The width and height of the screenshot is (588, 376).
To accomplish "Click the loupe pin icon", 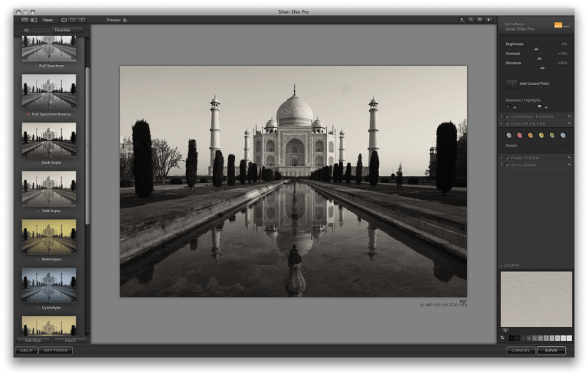I will (505, 331).
